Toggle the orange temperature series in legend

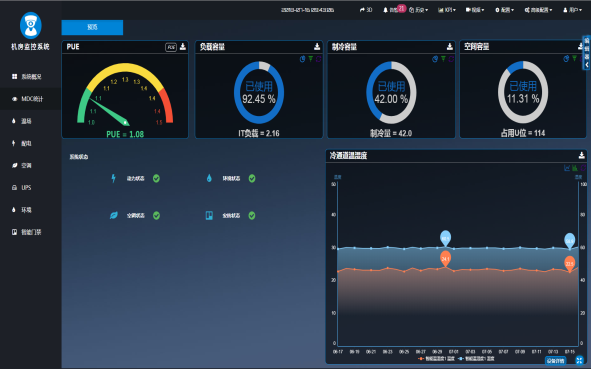(x=436, y=358)
